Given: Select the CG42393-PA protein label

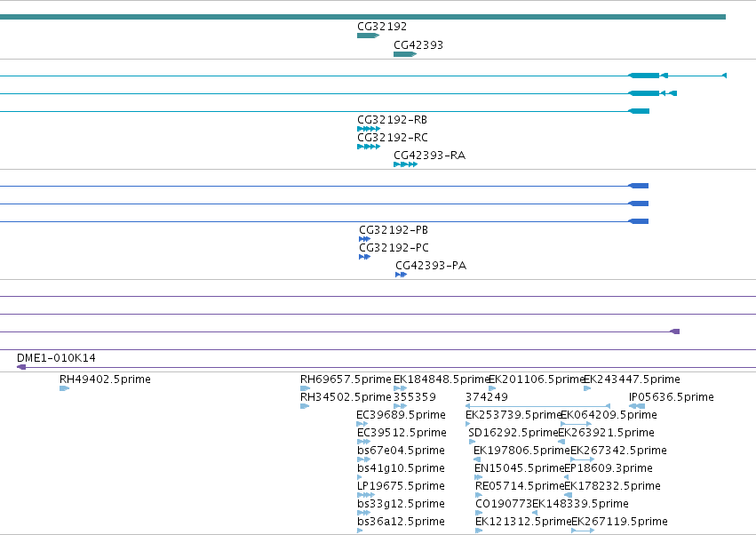Looking at the screenshot, I should 431,266.
